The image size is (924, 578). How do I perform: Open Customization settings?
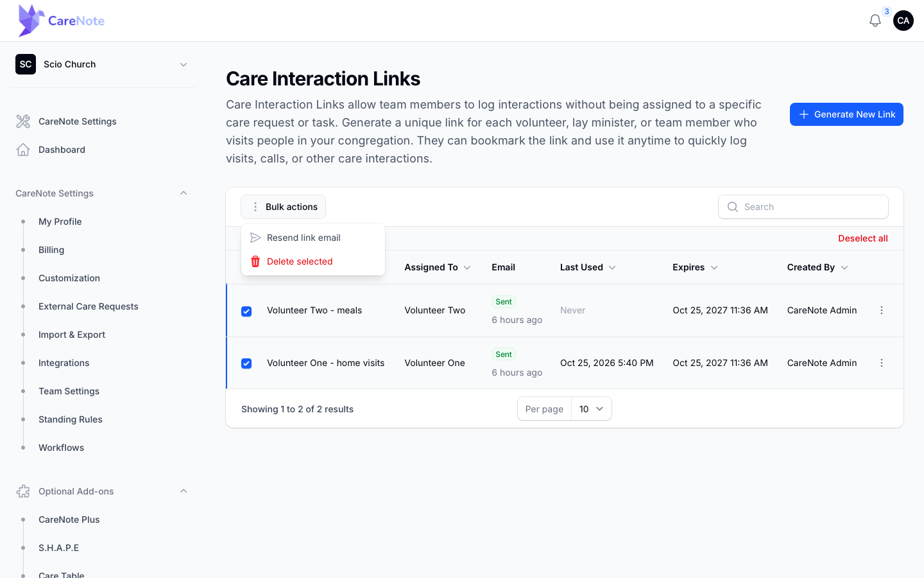pos(69,278)
